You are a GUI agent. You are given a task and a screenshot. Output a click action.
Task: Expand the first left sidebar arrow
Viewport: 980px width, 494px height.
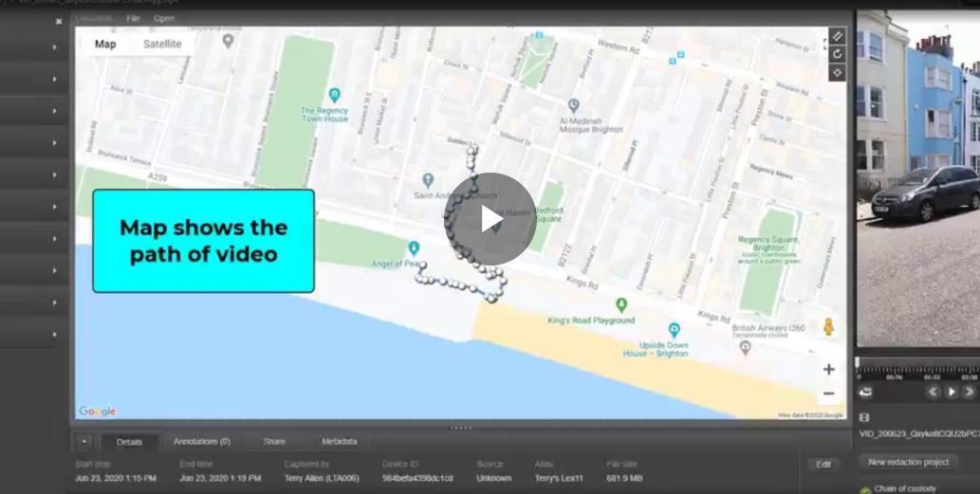[x=54, y=47]
